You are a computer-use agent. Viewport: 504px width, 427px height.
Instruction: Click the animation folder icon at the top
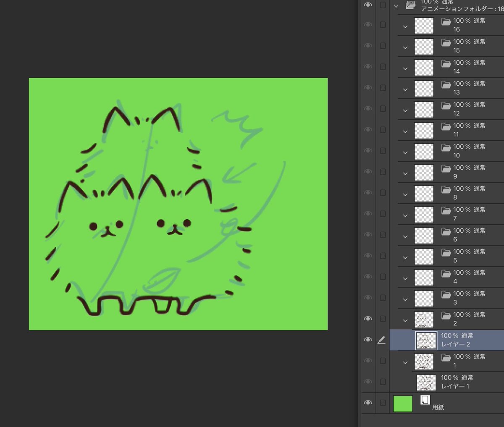coord(410,5)
